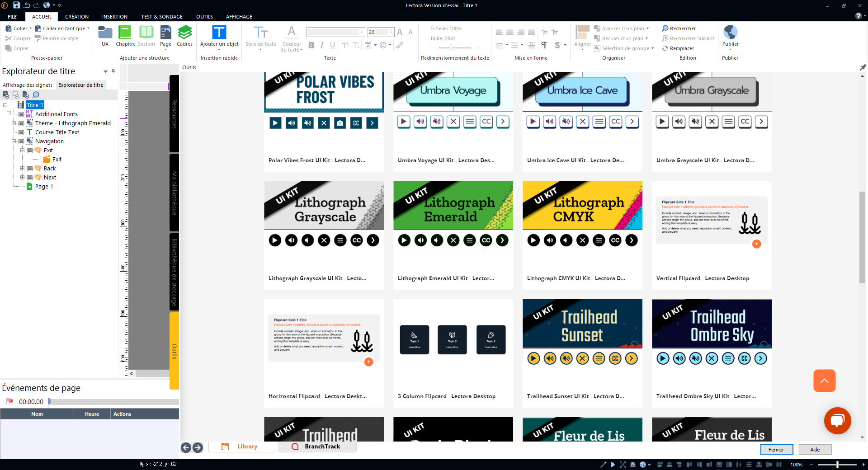Open the orange chat support bubble

(x=837, y=420)
